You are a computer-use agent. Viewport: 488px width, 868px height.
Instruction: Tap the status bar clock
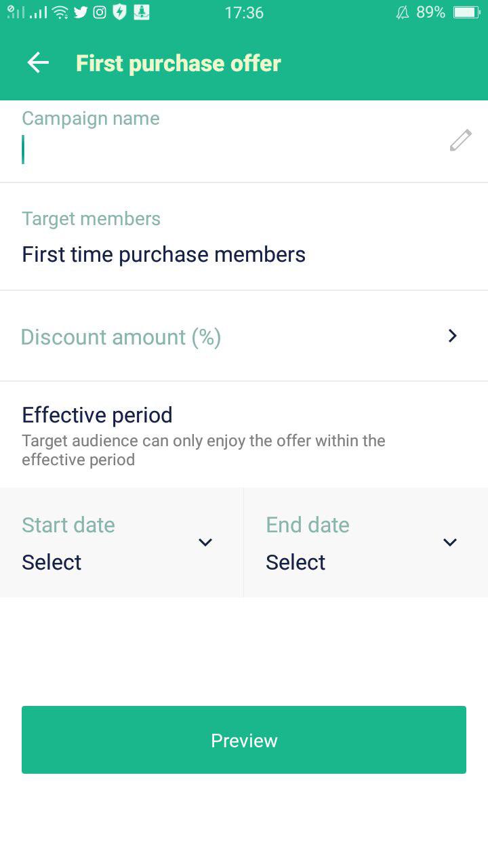coord(244,12)
